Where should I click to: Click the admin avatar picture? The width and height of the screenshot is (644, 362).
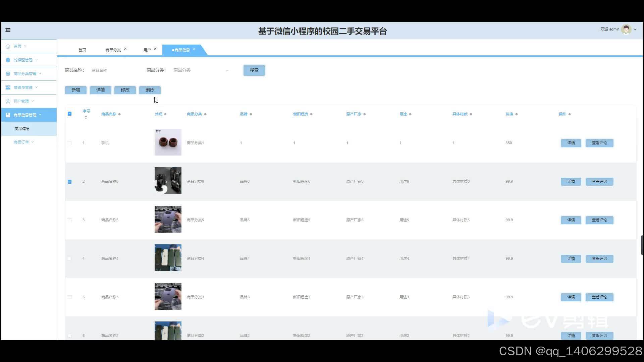626,29
